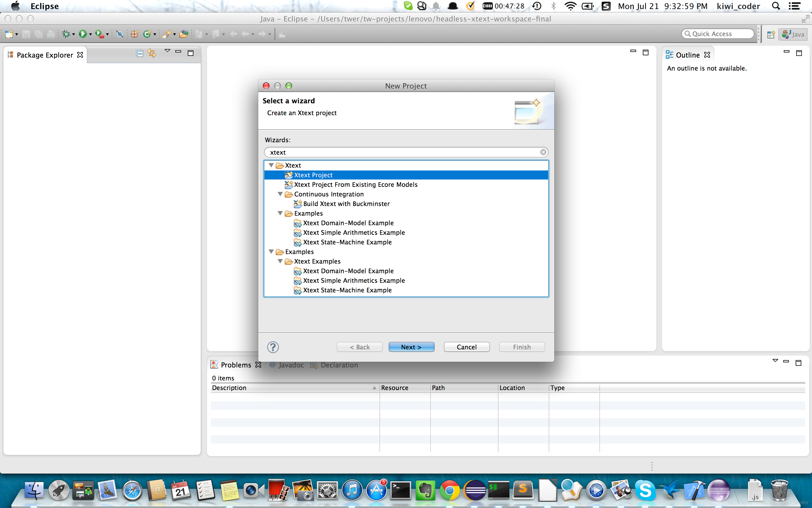Screen dimensions: 812x508
Task: Minimize the Outline view
Action: click(x=786, y=51)
